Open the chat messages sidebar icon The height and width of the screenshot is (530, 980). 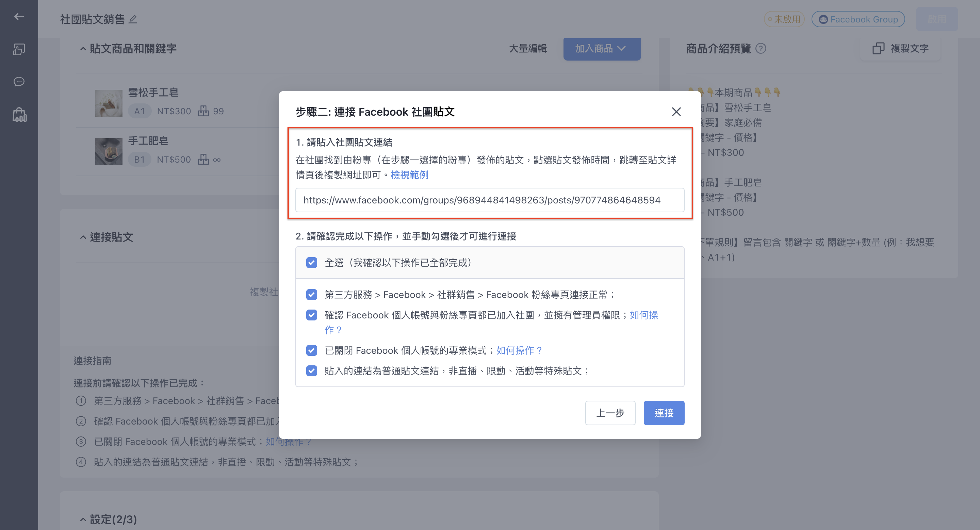[19, 82]
